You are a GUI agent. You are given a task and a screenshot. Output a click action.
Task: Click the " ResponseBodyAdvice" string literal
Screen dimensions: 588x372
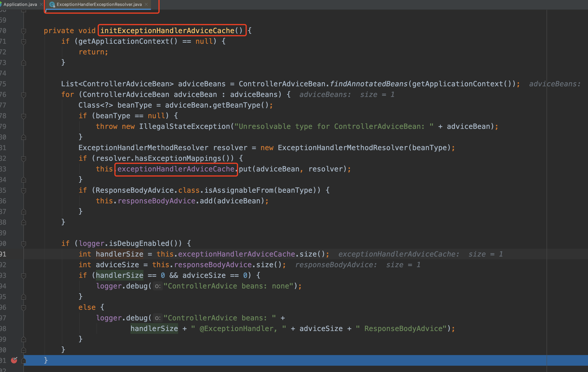pyautogui.click(x=401, y=328)
